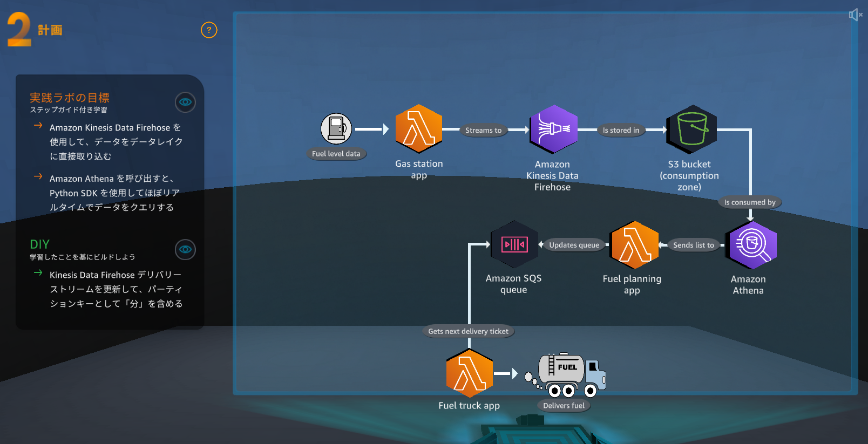868x444 pixels.
Task: Select the S3 bucket icon
Action: [x=691, y=129]
